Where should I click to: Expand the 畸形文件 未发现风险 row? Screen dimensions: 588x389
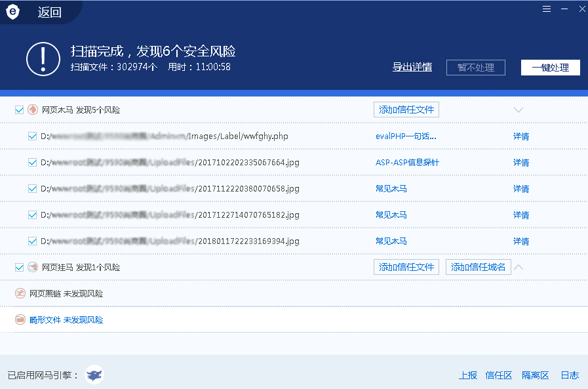[66, 320]
